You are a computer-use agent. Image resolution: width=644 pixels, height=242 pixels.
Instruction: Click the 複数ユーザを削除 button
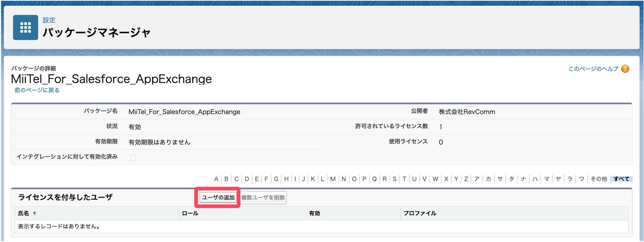(263, 197)
